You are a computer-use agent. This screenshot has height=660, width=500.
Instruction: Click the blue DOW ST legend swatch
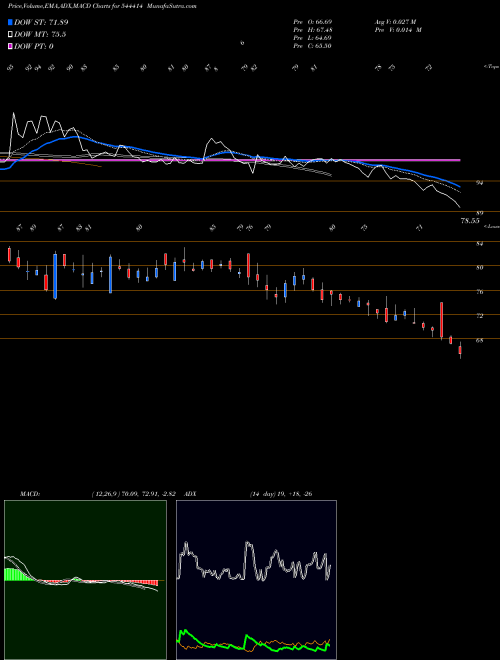click(10, 22)
